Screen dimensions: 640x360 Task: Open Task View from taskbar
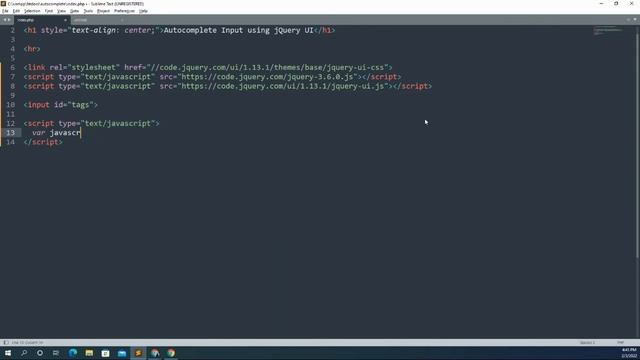[56, 353]
